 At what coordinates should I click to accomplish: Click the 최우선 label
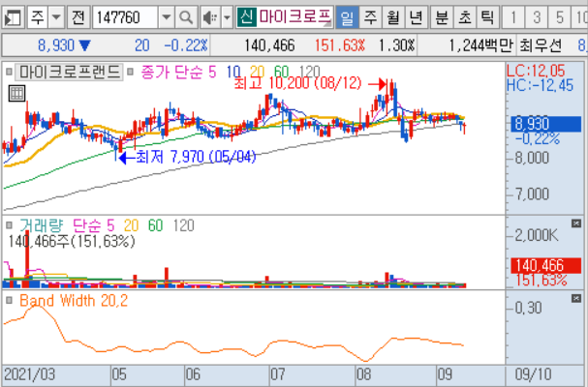541,45
